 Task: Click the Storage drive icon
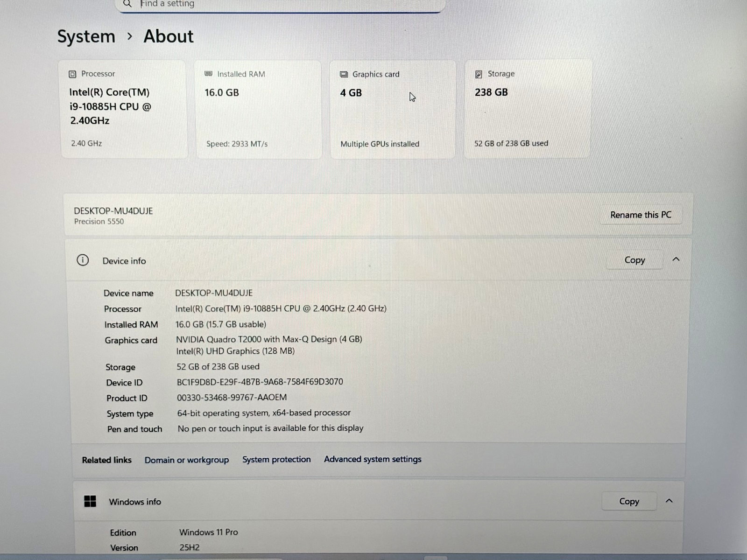tap(479, 74)
